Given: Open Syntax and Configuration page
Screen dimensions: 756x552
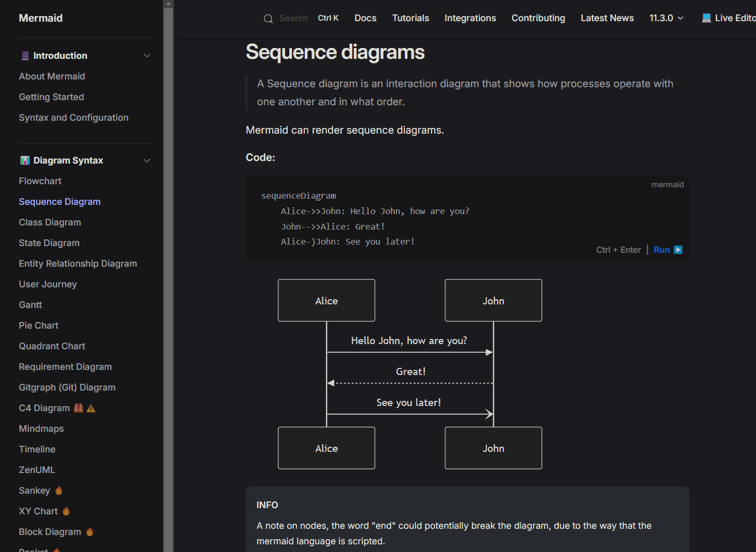Looking at the screenshot, I should pyautogui.click(x=74, y=118).
